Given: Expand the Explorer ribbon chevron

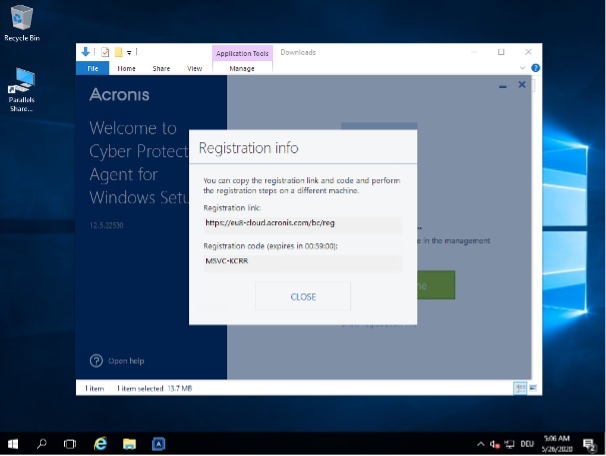Looking at the screenshot, I should click(x=523, y=68).
